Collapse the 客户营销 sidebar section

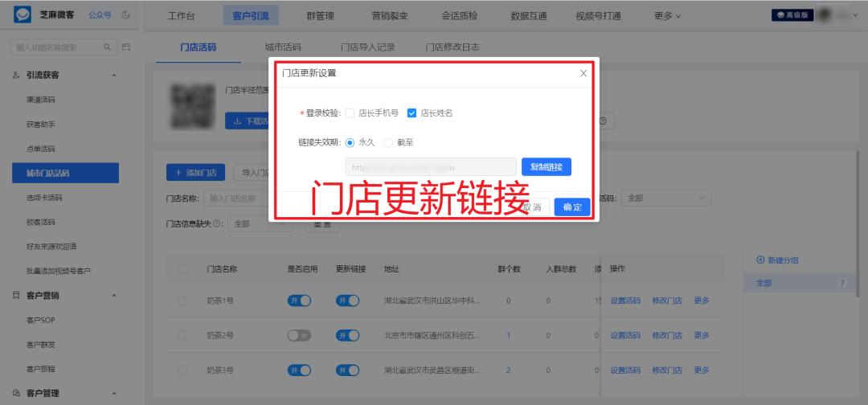(114, 296)
